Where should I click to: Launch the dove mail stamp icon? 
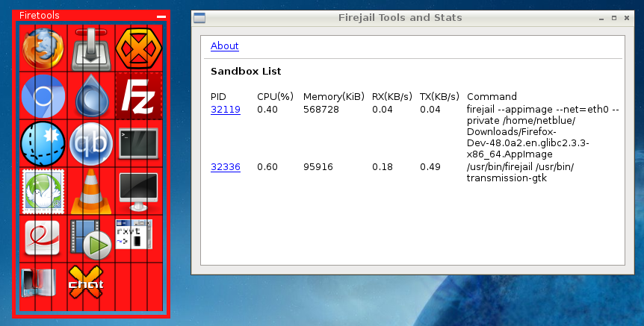point(43,192)
